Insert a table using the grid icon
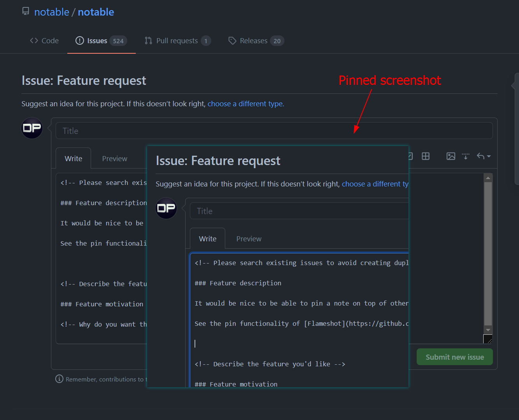The width and height of the screenshot is (519, 420). (x=426, y=156)
